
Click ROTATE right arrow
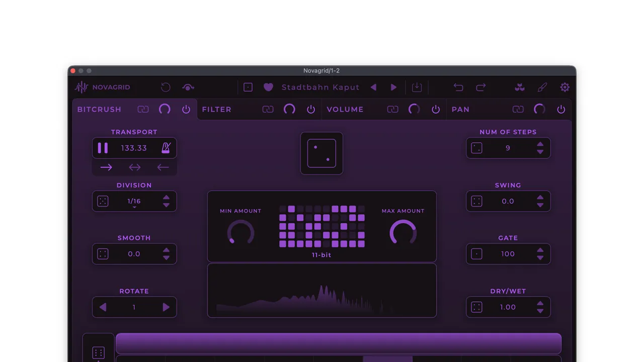[166, 307]
